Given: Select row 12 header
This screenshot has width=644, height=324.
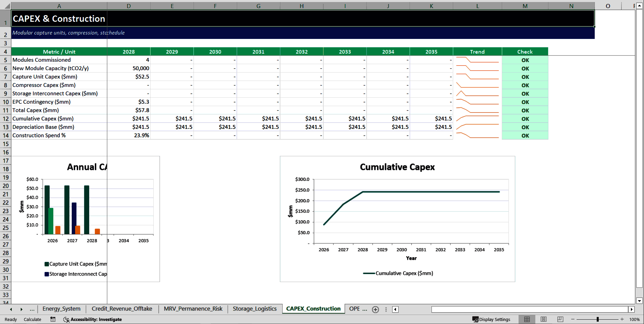Looking at the screenshot, I should [6, 119].
